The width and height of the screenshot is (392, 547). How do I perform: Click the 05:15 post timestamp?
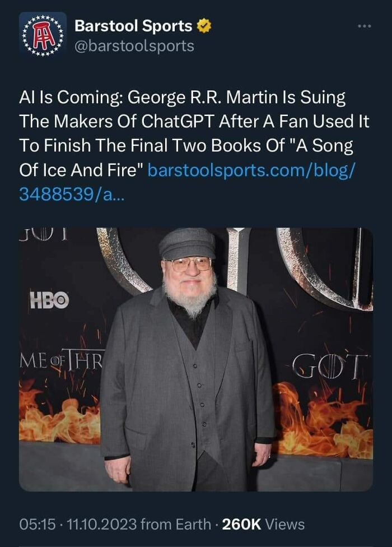[x=38, y=525]
